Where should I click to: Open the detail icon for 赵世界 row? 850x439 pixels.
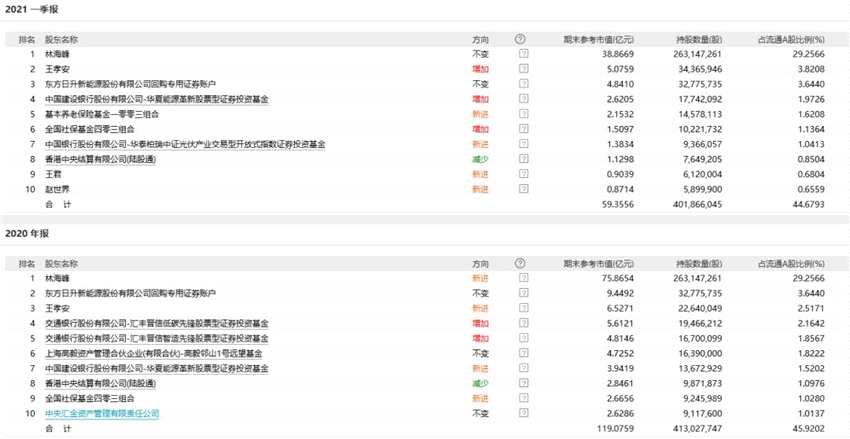tap(523, 189)
